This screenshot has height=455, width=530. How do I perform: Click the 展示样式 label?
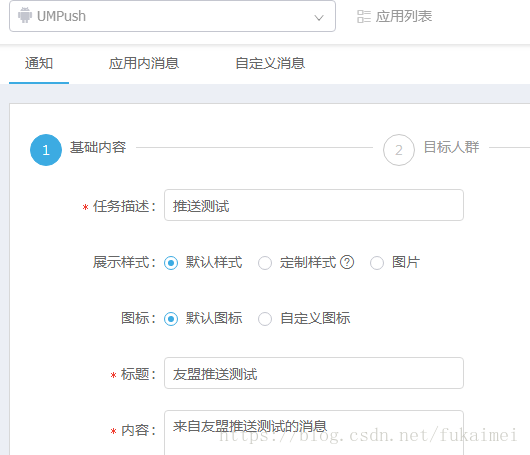pyautogui.click(x=124, y=262)
